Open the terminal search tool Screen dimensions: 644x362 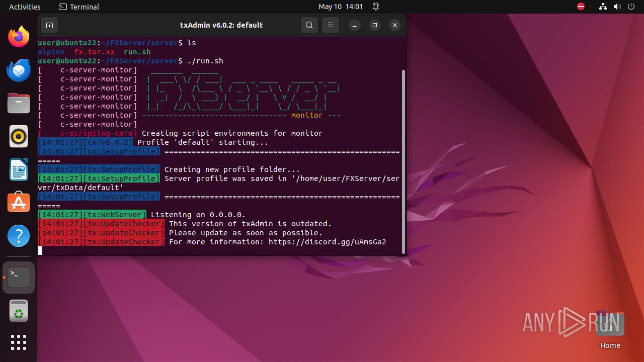pyautogui.click(x=309, y=25)
